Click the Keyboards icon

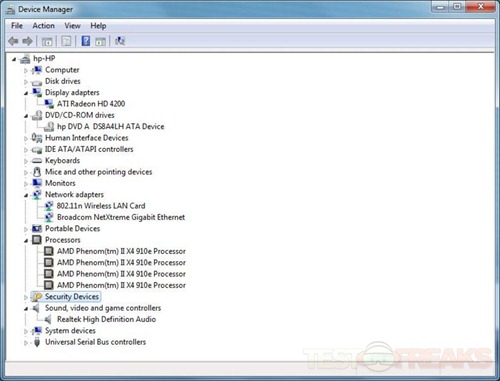(37, 161)
